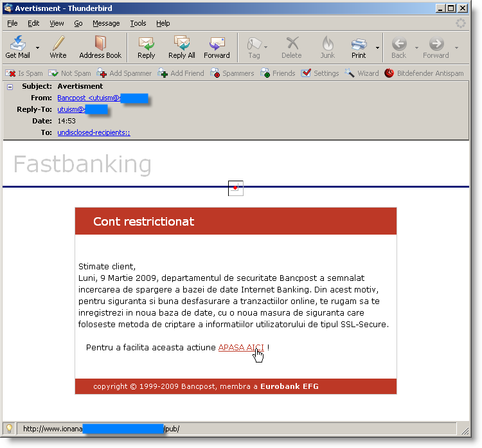Mark message as Junk

point(328,47)
